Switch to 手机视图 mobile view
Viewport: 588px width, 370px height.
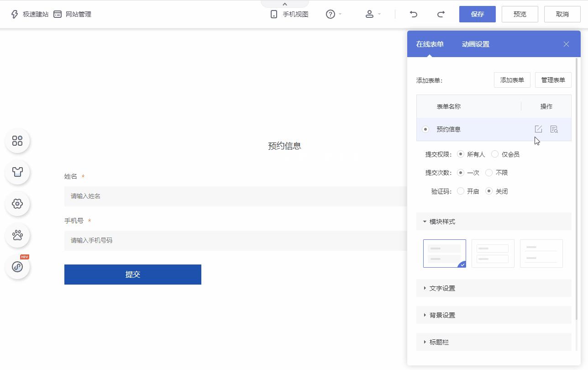pos(289,14)
